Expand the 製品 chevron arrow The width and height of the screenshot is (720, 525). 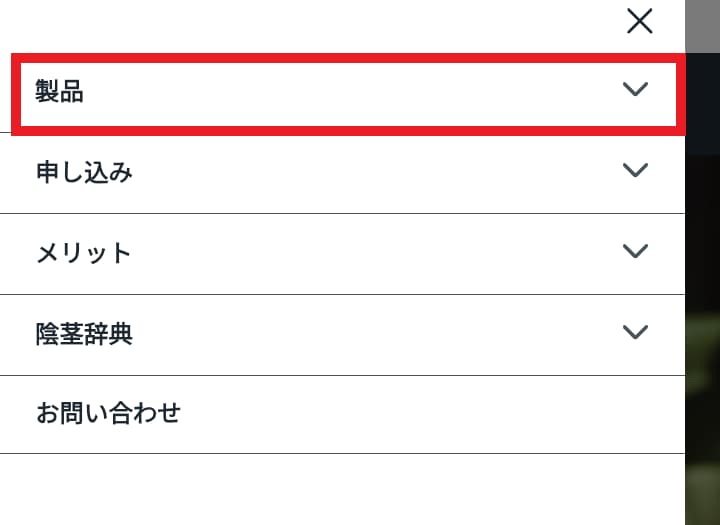(635, 89)
